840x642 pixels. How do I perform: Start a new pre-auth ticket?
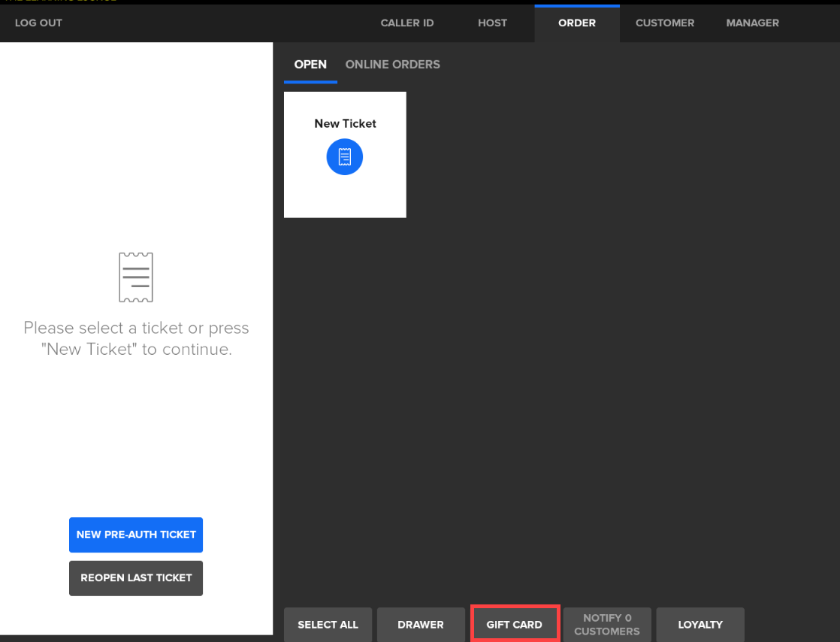coord(136,534)
